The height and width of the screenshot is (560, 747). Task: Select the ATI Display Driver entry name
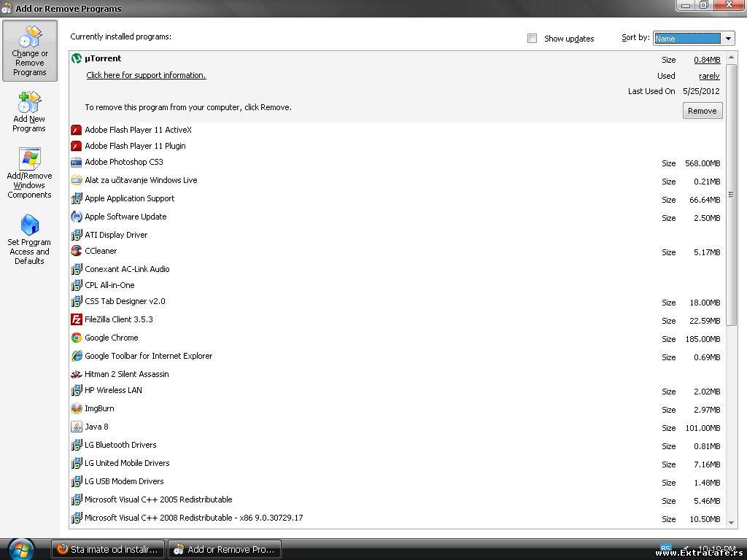click(116, 235)
